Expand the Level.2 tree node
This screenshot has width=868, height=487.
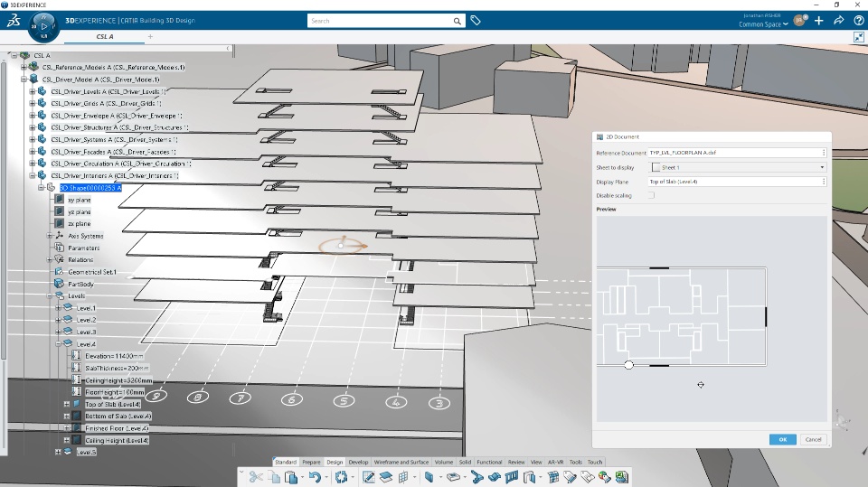click(x=58, y=320)
